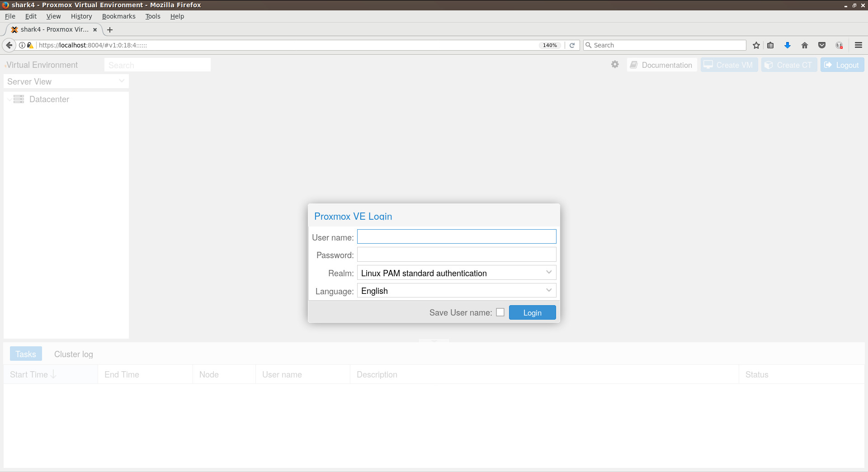Open the Bookmarks menu

(118, 16)
